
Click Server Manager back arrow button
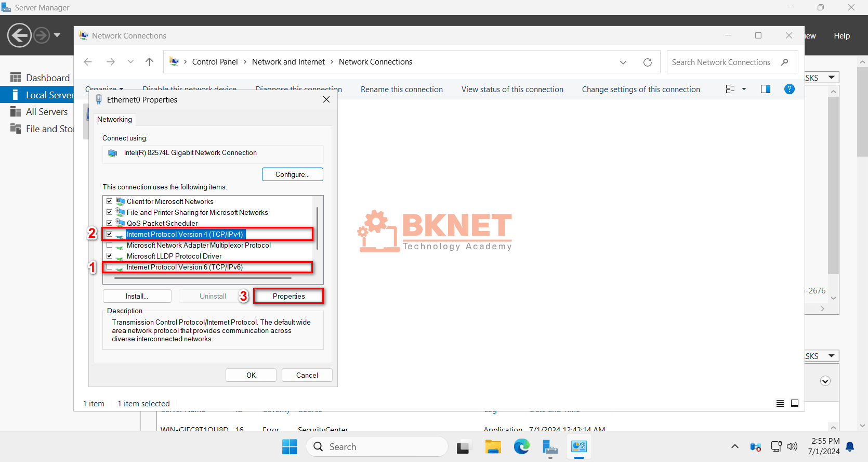(x=19, y=35)
